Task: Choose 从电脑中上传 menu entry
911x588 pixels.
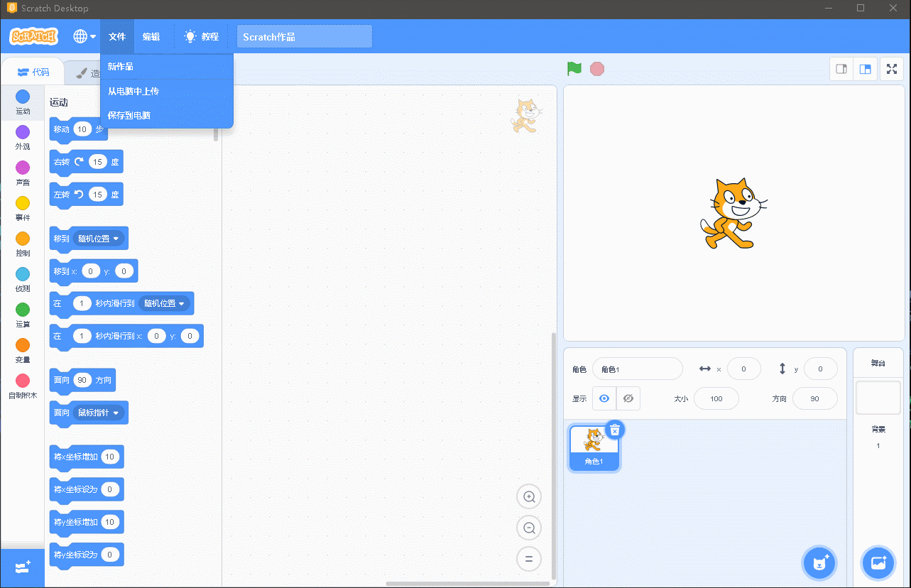Action: click(167, 91)
